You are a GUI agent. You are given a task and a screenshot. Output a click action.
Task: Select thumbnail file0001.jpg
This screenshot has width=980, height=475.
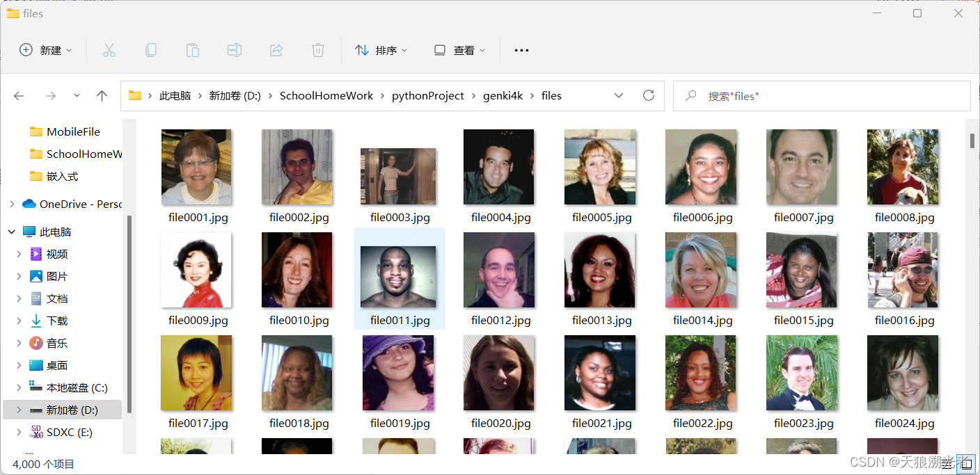point(197,167)
